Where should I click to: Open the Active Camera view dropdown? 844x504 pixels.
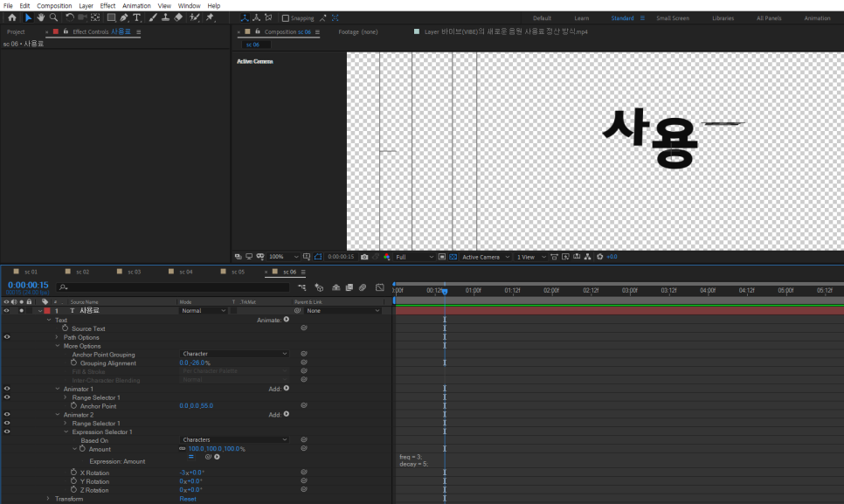[x=486, y=257]
